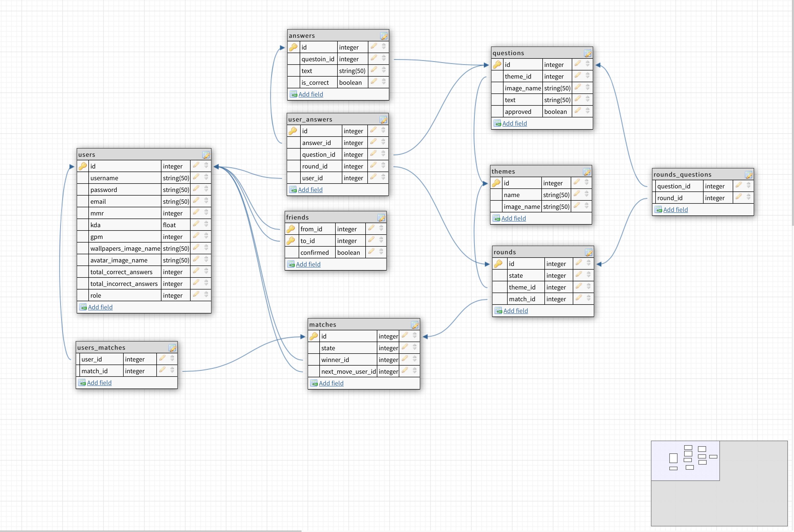The height and width of the screenshot is (532, 794).
Task: Edit the matches winner_id field via its pencil icon
Action: coord(405,359)
